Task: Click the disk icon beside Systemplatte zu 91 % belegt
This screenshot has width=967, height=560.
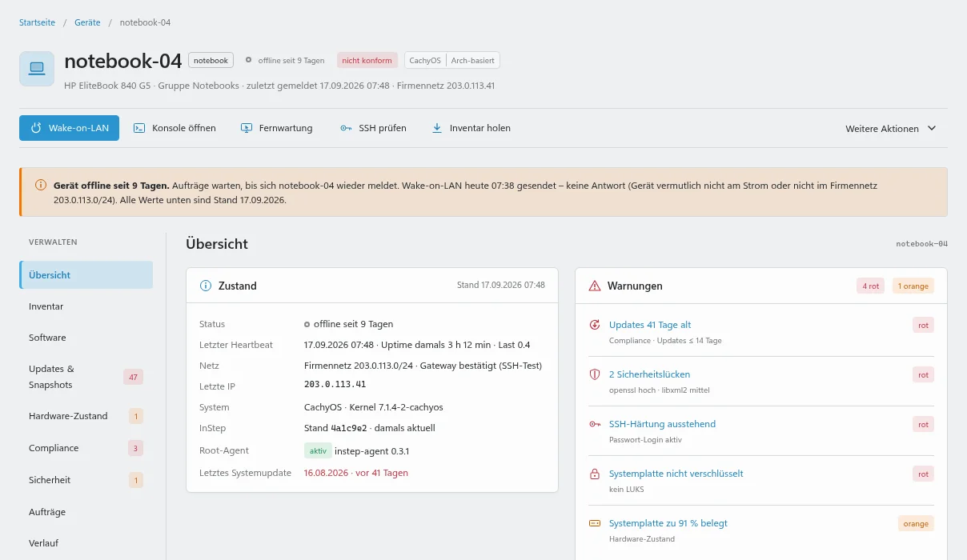Action: click(x=595, y=523)
